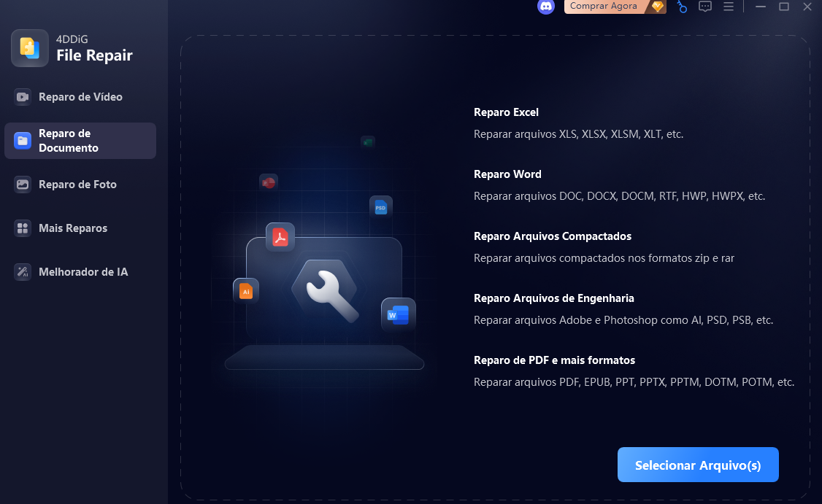This screenshot has width=822, height=504.
Task: Select the Reparo Excel entry
Action: click(506, 112)
